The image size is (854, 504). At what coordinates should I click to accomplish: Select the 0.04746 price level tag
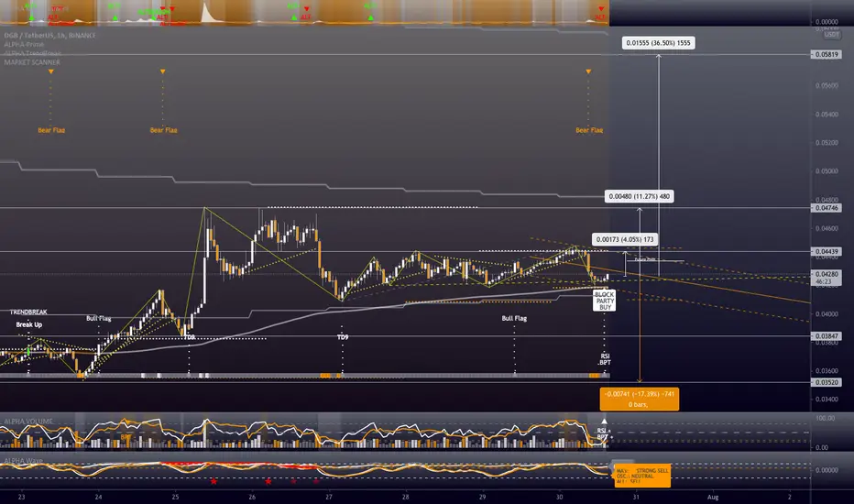(827, 208)
